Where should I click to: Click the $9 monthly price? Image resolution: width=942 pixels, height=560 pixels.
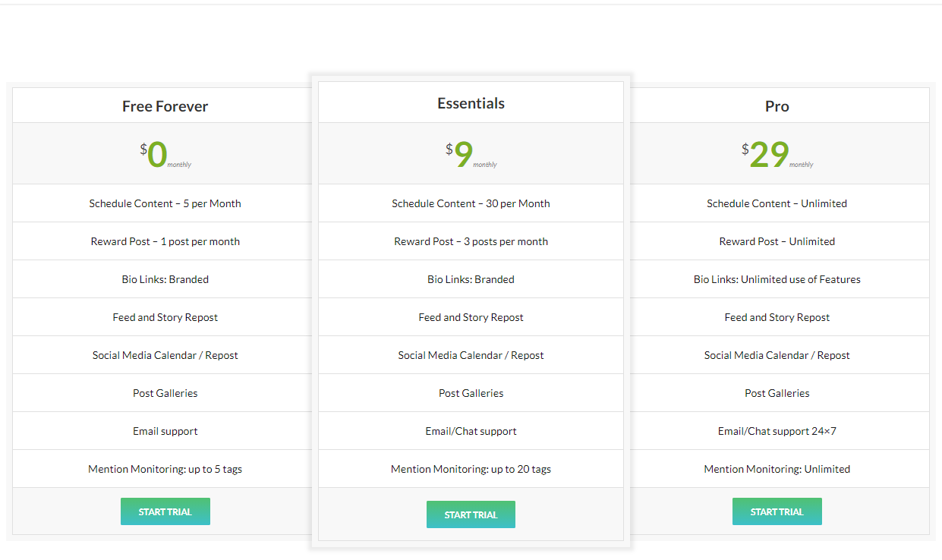(471, 154)
